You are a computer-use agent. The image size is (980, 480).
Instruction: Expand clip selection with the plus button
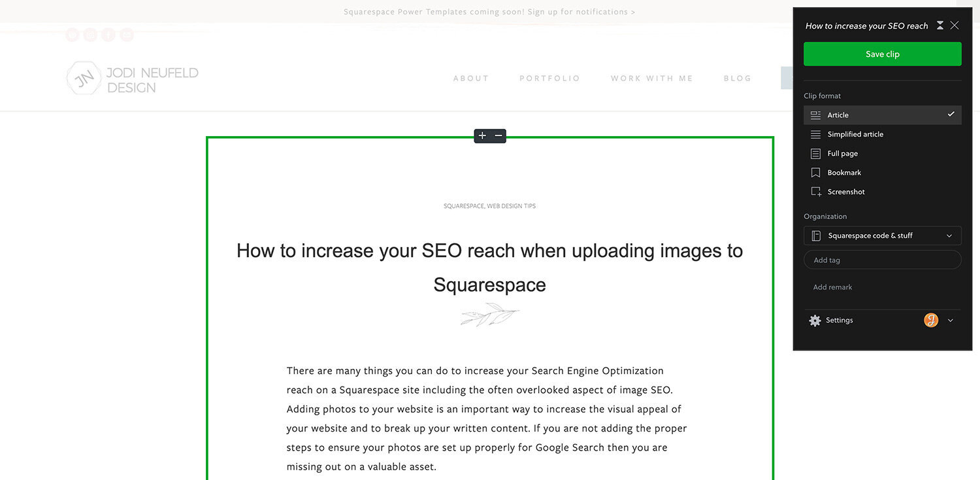pyautogui.click(x=482, y=135)
